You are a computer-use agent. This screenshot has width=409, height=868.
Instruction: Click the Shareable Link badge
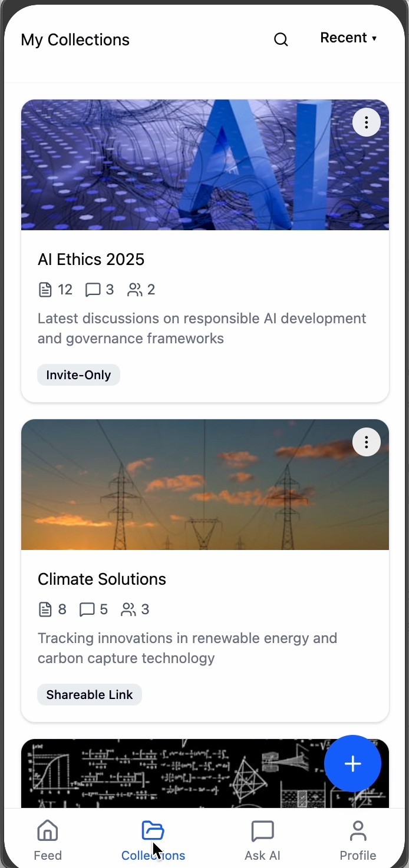[90, 695]
